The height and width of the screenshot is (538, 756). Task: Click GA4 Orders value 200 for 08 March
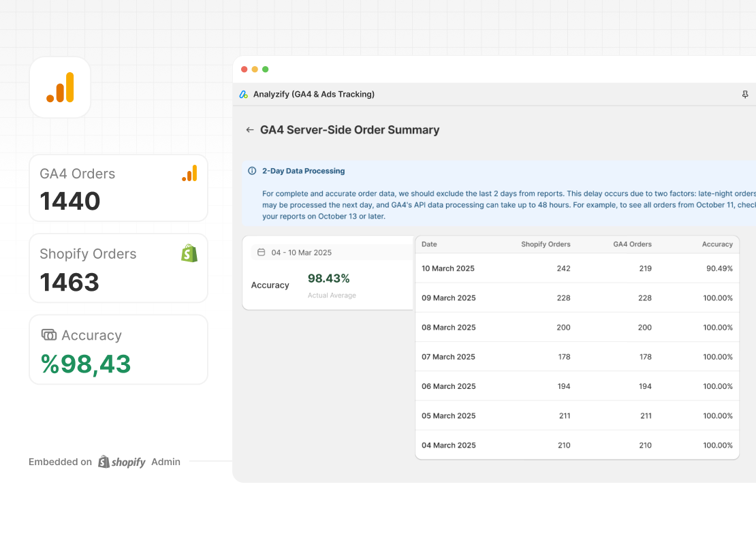(x=645, y=328)
